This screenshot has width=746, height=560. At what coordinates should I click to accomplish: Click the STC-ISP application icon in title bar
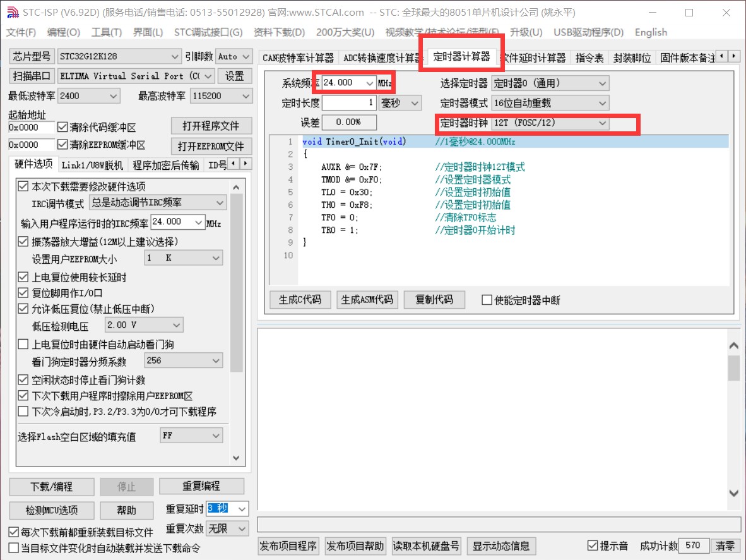coord(13,13)
